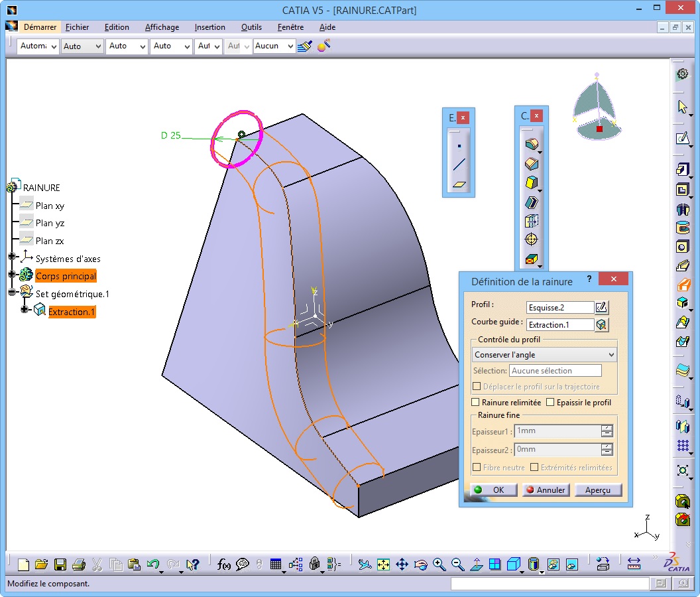
Task: Open the undo history dropdown arrow
Action: pyautogui.click(x=161, y=572)
